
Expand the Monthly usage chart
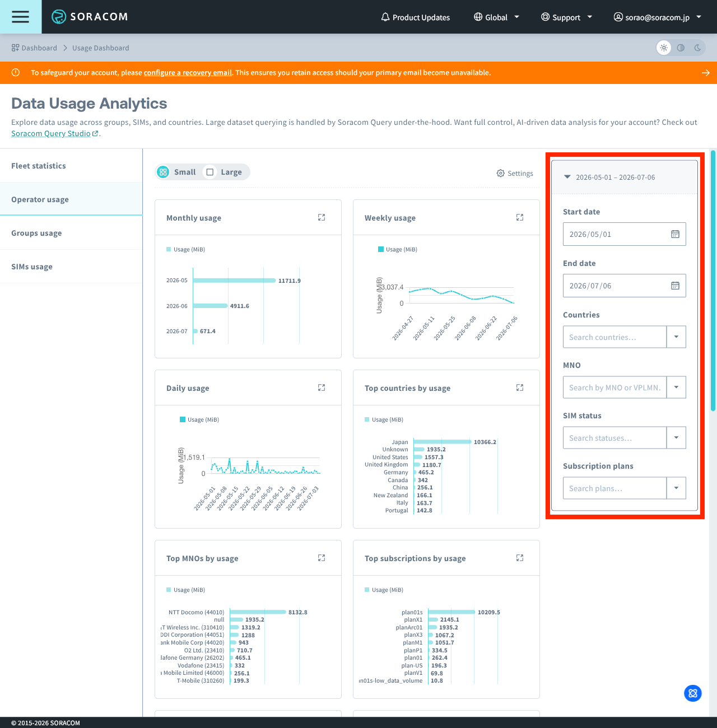[322, 217]
